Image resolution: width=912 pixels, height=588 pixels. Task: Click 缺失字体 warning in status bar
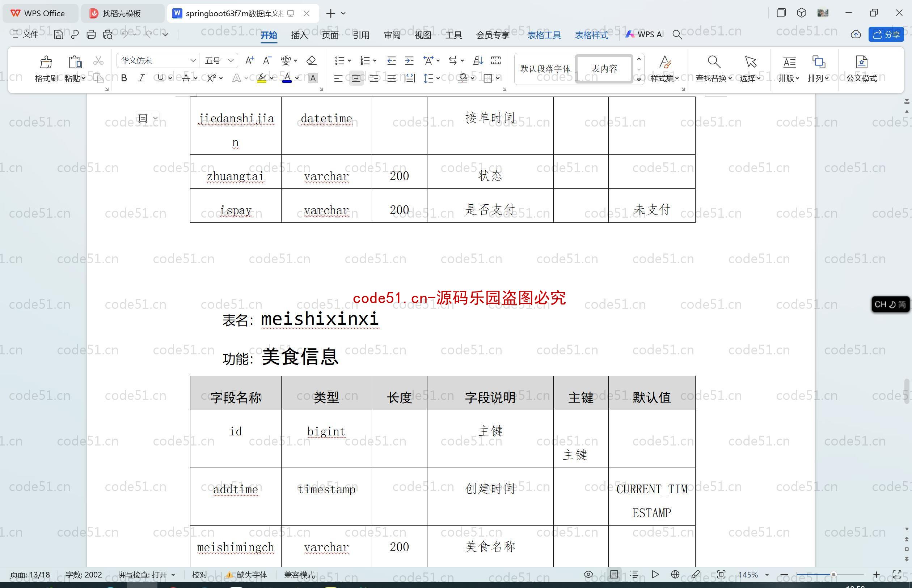247,575
